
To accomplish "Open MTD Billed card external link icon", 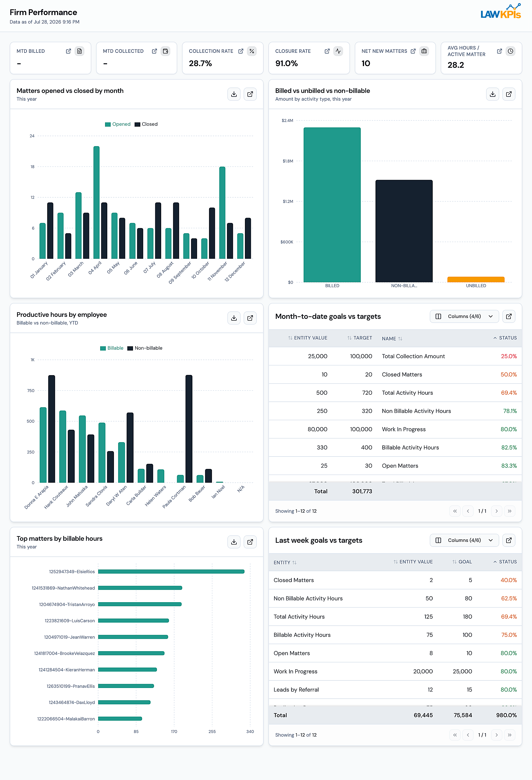I will coord(68,51).
